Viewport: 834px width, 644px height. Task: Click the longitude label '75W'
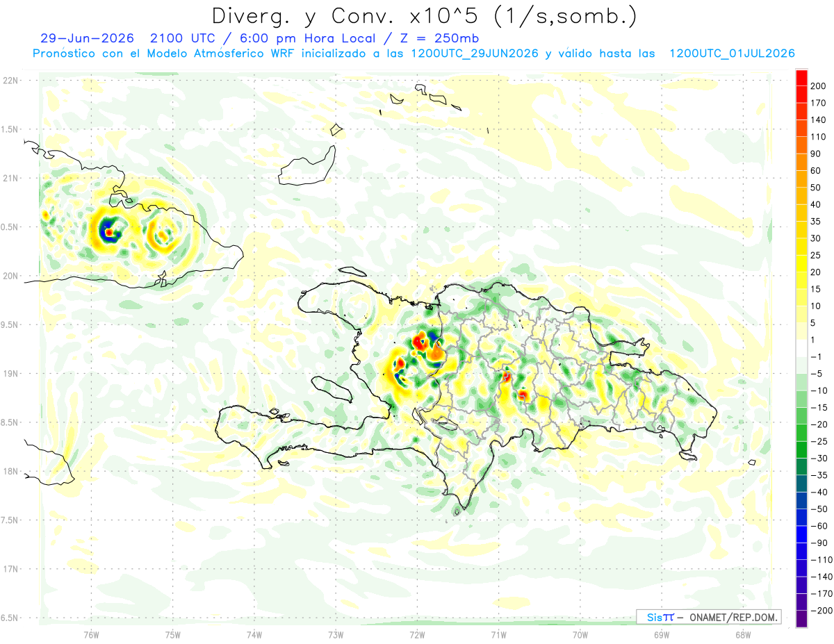point(172,636)
